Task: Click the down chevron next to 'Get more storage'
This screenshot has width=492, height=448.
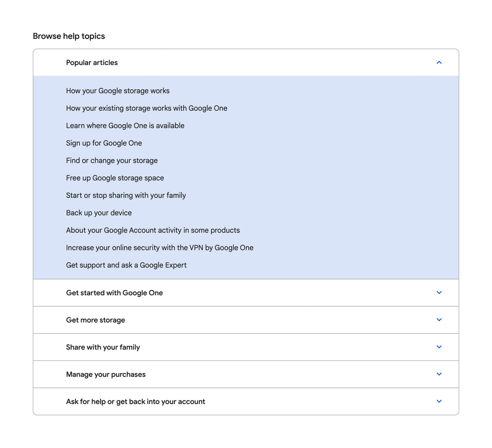Action: coord(439,319)
